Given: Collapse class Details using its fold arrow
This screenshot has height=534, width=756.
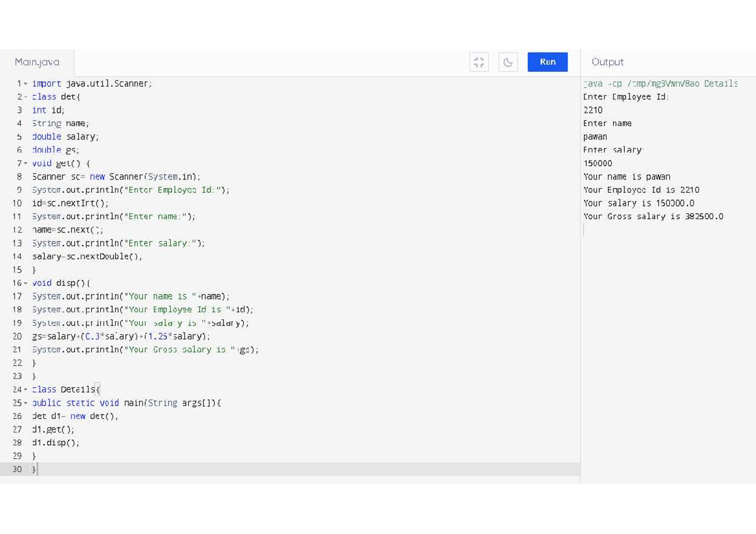Looking at the screenshot, I should click(25, 390).
